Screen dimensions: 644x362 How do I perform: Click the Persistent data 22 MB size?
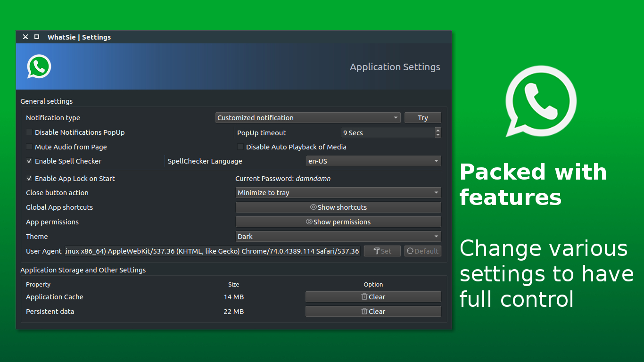234,312
